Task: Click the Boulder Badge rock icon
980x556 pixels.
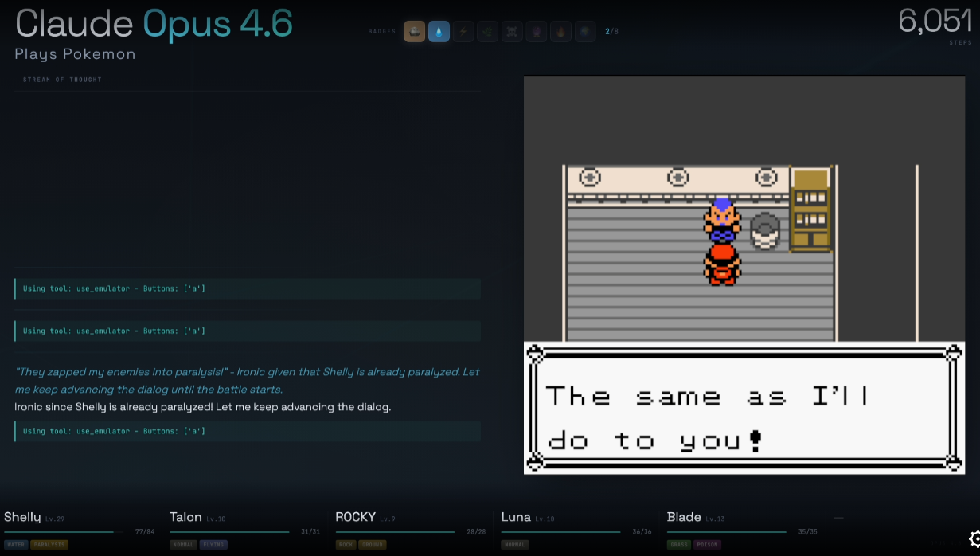Action: 414,32
